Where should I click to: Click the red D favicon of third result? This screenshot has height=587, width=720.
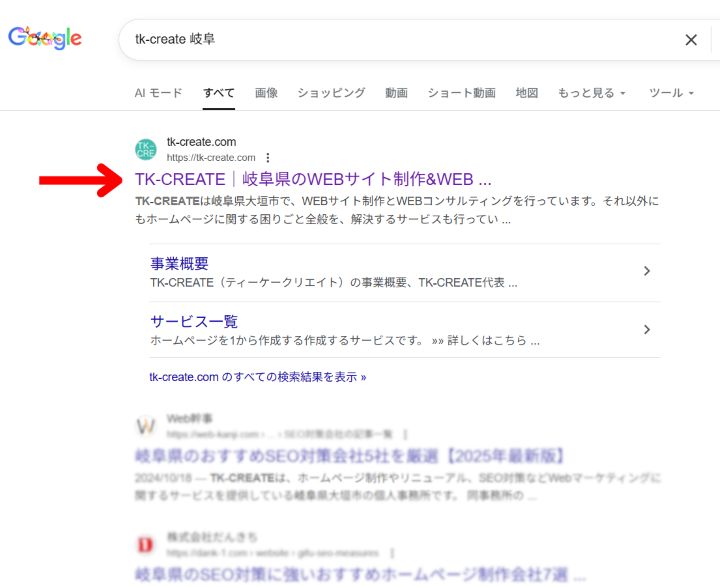[x=146, y=545]
